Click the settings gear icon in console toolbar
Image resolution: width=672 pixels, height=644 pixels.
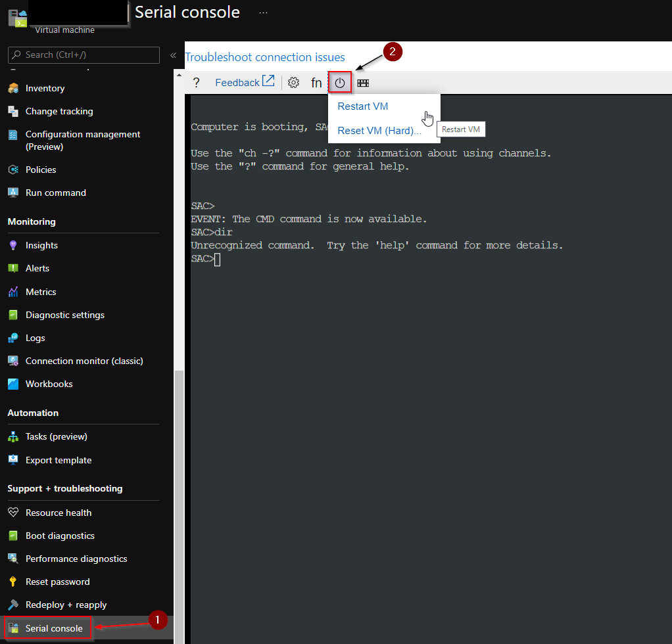(293, 83)
